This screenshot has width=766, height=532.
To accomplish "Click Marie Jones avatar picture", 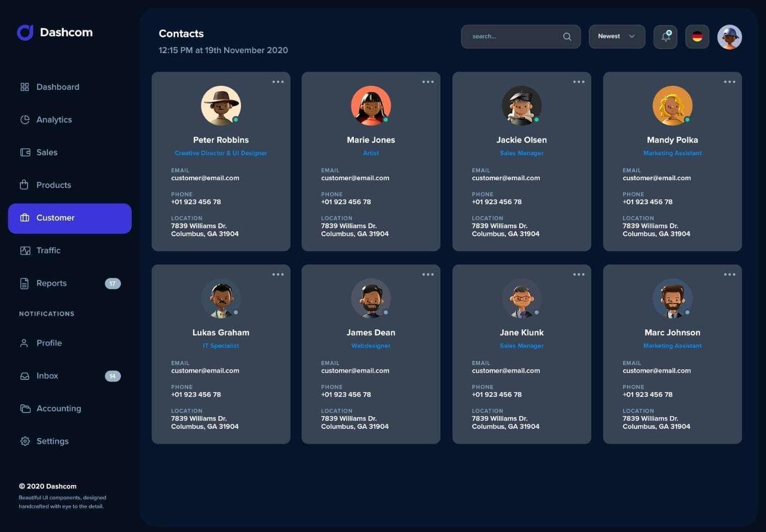I will 371,106.
